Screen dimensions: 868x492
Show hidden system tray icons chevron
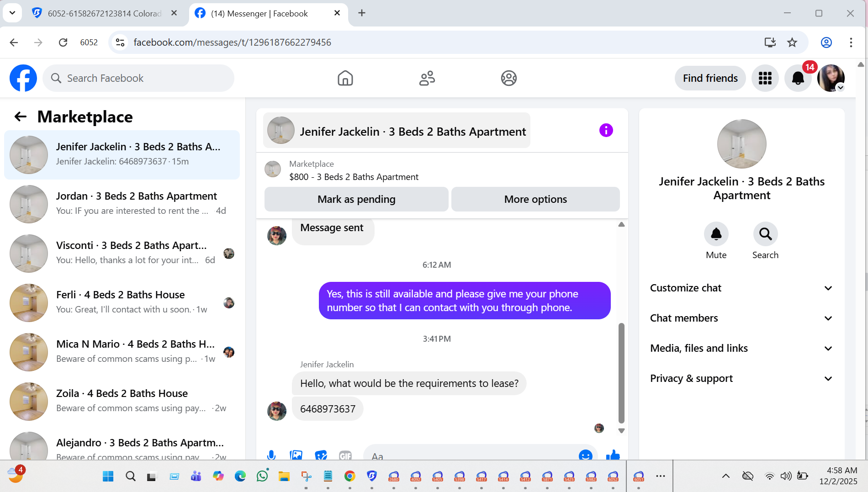point(726,476)
